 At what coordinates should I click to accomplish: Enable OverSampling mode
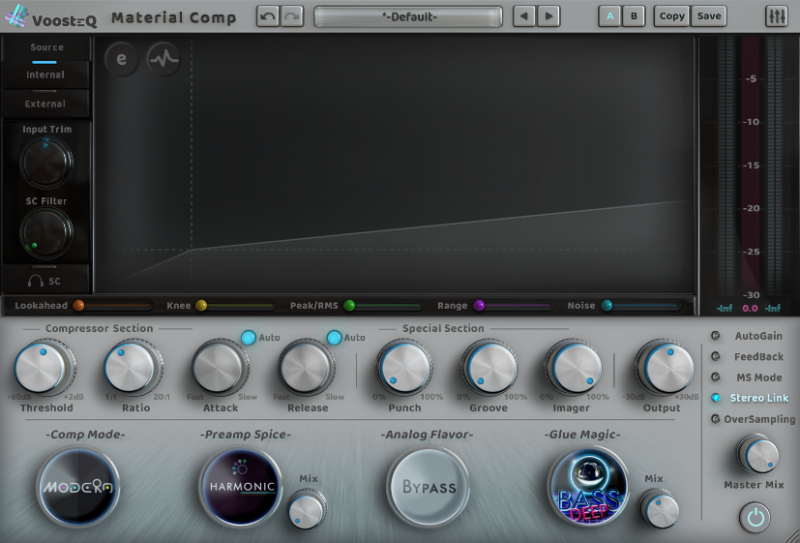coord(715,419)
